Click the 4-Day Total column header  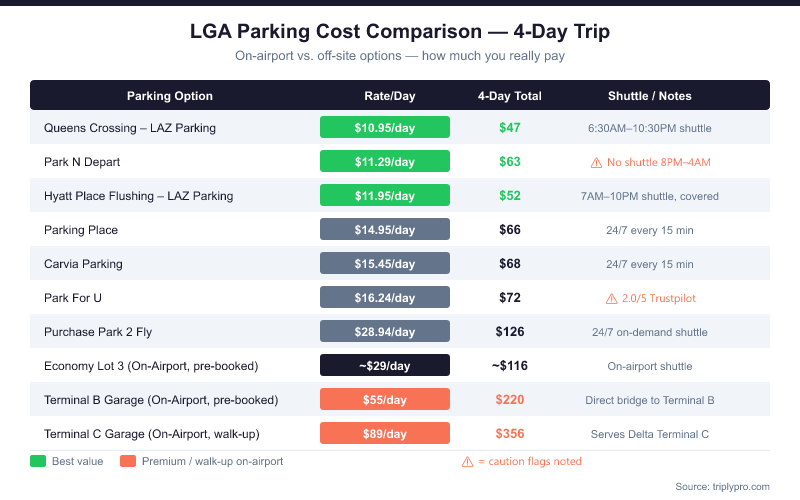pyautogui.click(x=510, y=96)
